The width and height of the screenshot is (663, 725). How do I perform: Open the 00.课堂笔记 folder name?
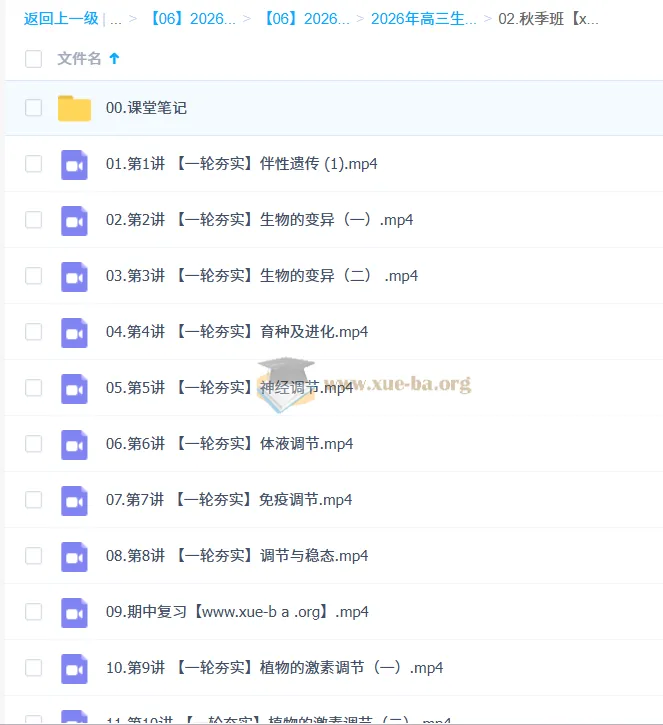click(146, 108)
